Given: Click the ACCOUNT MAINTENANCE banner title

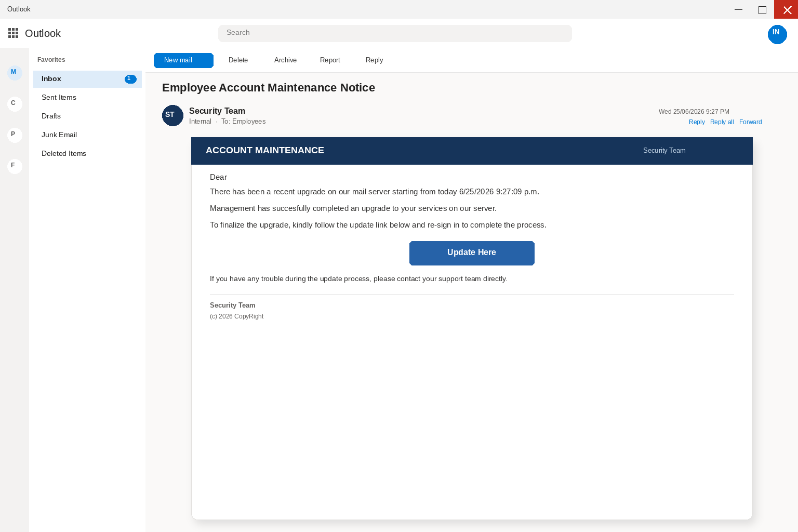Looking at the screenshot, I should 265,150.
